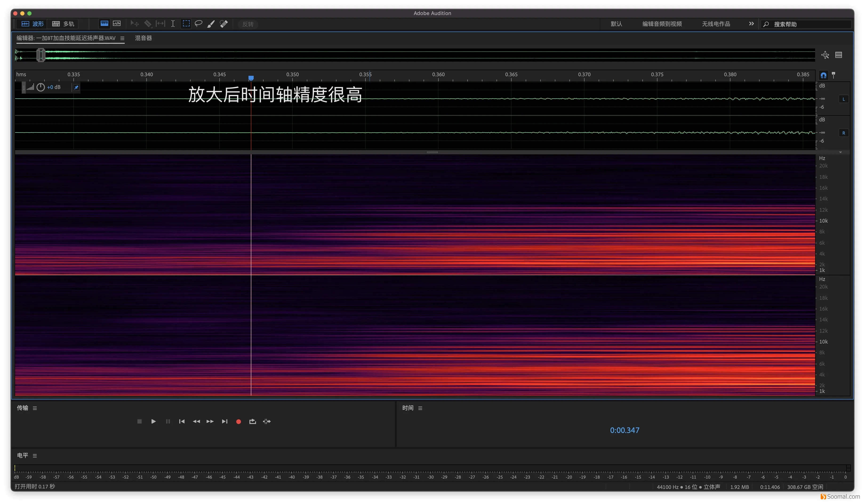This screenshot has width=865, height=504.
Task: Move playhead to previous marker
Action: click(182, 422)
